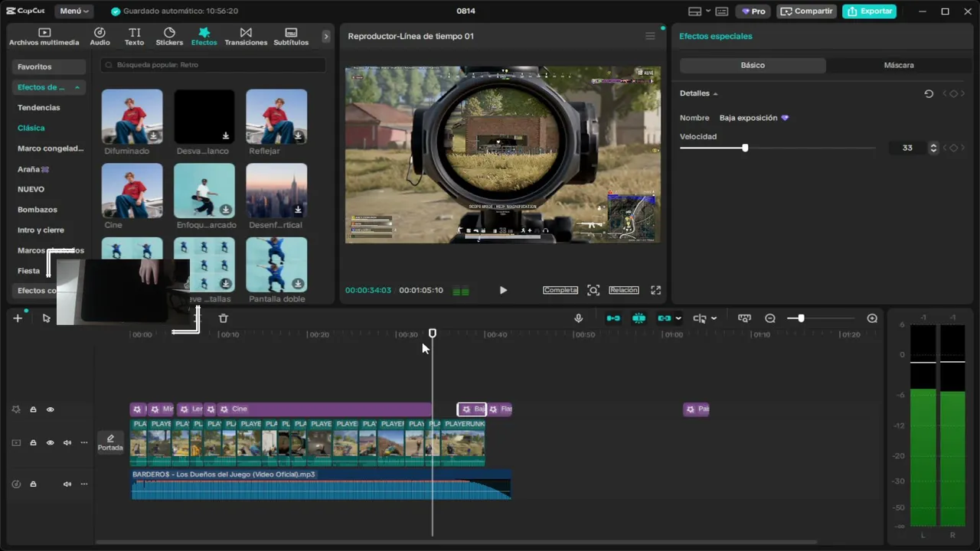980x551 pixels.
Task: Click the Compartir button
Action: click(x=806, y=11)
